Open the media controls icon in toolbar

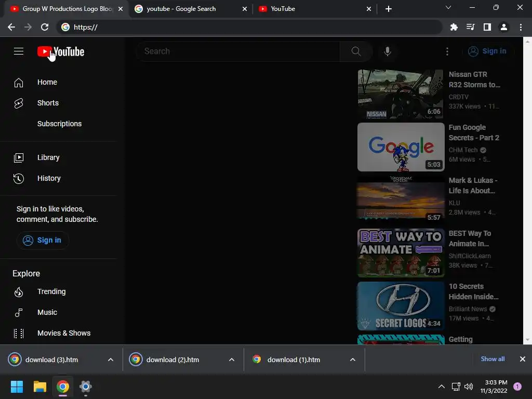coord(470,27)
